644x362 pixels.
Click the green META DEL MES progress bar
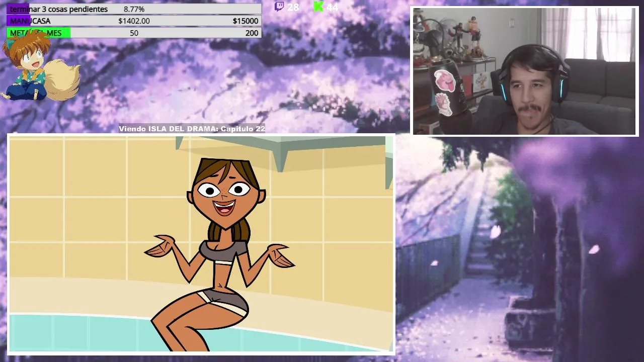click(134, 33)
